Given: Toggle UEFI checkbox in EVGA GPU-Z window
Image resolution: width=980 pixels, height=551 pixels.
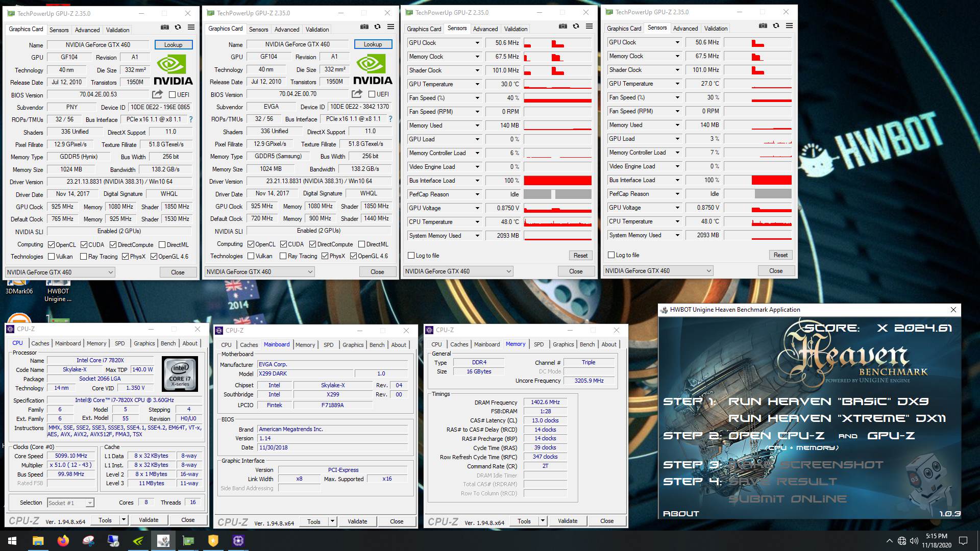Looking at the screenshot, I should pyautogui.click(x=372, y=94).
